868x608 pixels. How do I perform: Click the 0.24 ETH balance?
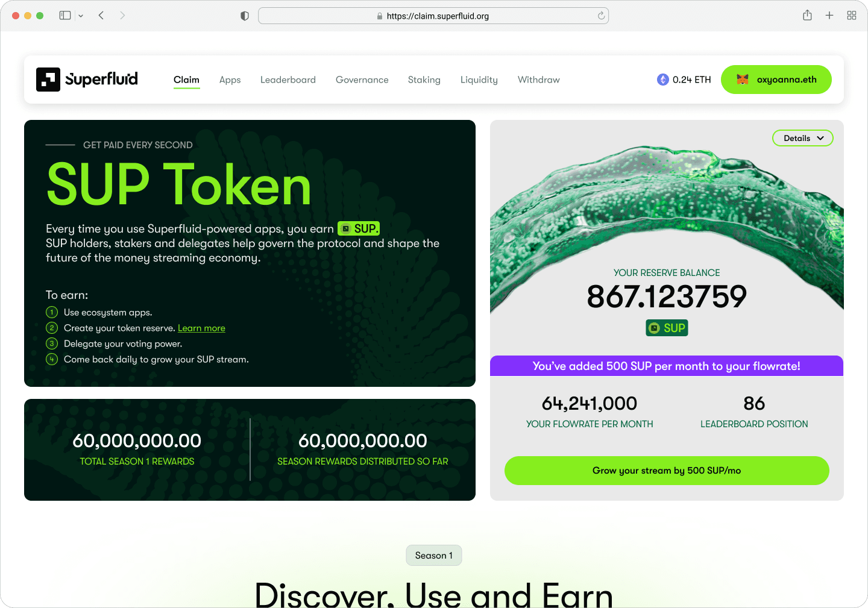pos(692,80)
